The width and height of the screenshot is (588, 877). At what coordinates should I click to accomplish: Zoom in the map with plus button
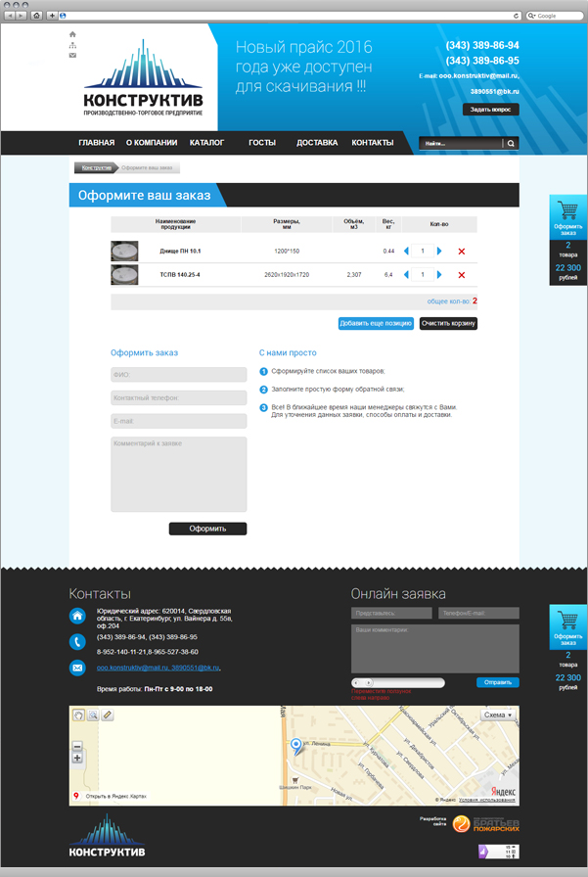point(77,758)
